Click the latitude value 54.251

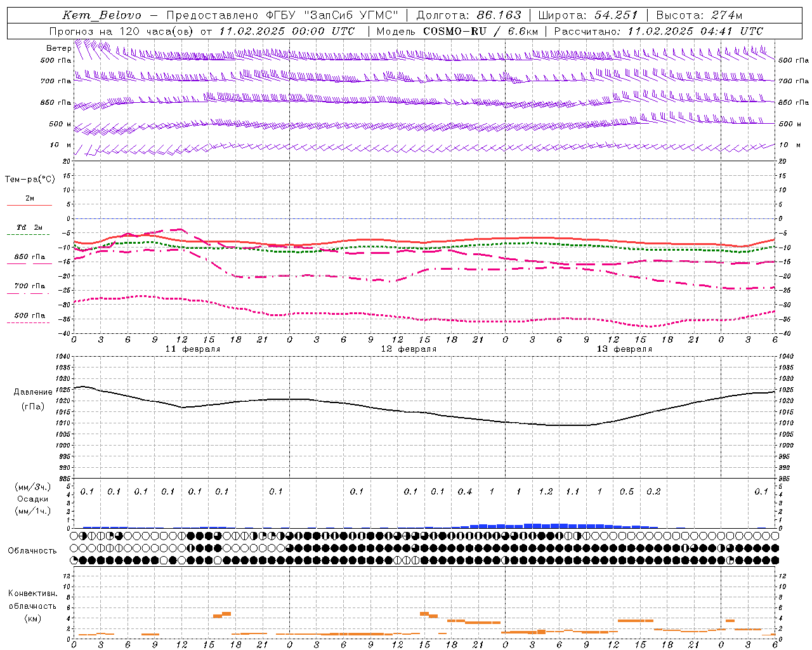[x=616, y=15]
